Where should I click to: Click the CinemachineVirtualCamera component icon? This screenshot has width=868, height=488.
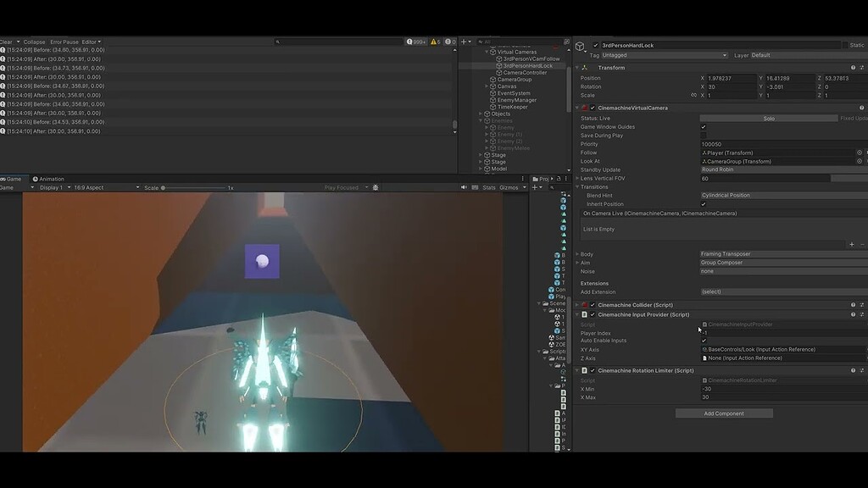585,107
